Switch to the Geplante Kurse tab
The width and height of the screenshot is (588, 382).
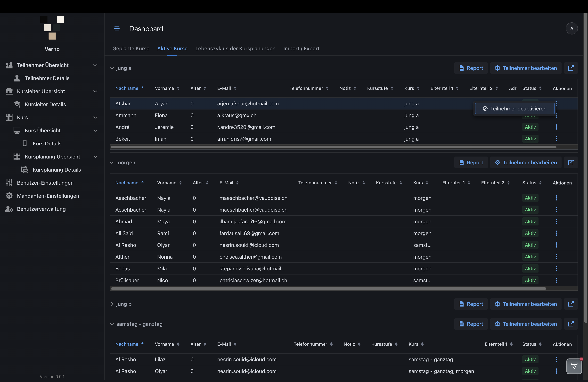[131, 48]
